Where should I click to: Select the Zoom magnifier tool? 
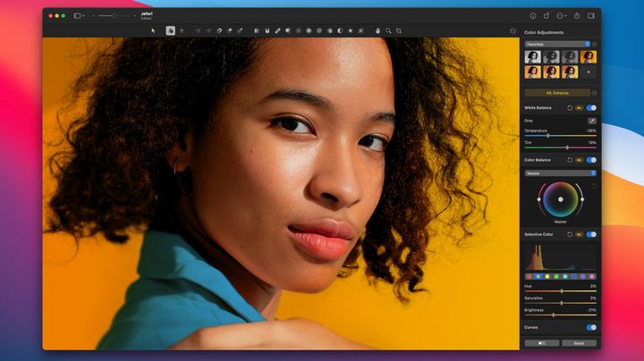[388, 30]
